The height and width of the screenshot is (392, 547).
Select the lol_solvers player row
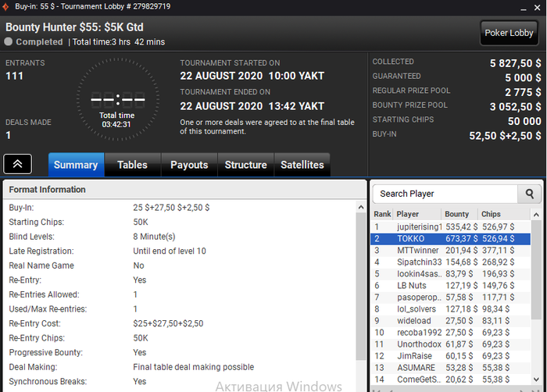tap(451, 309)
